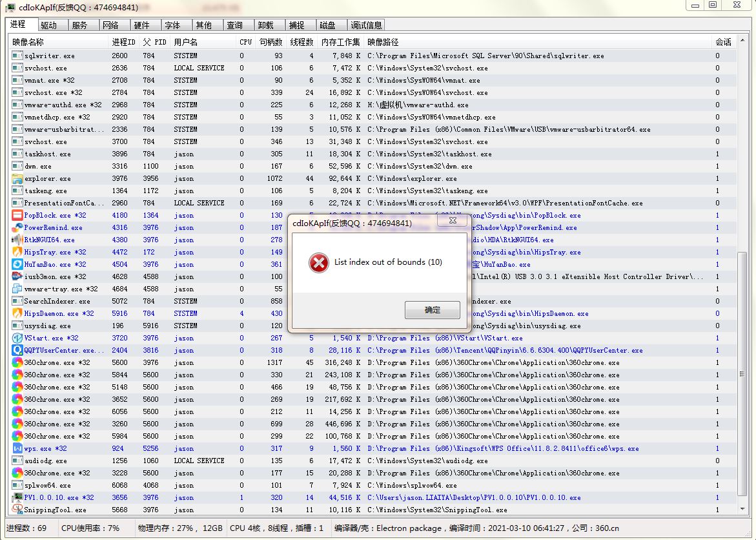Click the dwm.exe process icon
756x540 pixels.
17,166
